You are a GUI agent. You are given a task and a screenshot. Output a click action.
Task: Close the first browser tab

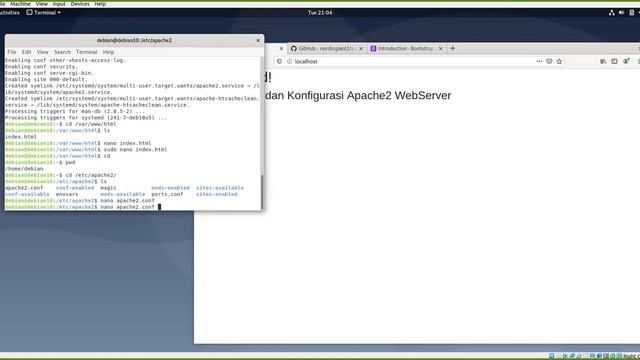point(281,48)
